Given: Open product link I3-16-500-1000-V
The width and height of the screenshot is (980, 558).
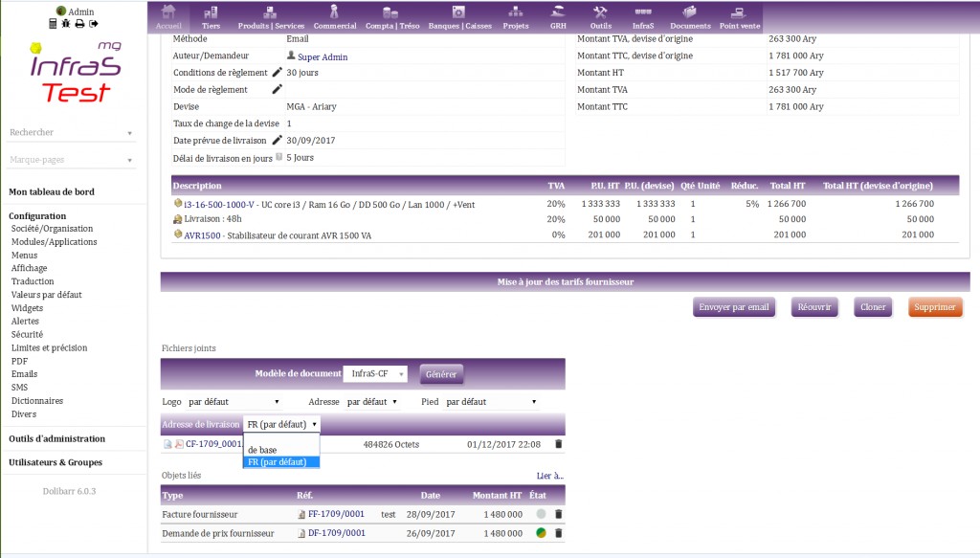Looking at the screenshot, I should 219,204.
